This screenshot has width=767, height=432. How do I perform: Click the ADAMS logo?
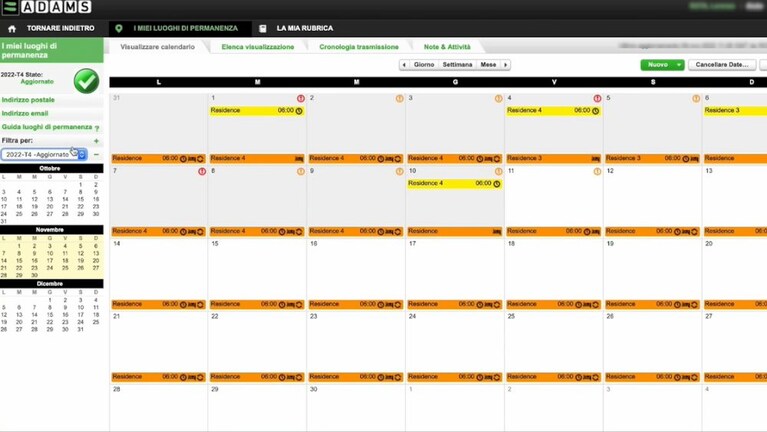[x=46, y=7]
